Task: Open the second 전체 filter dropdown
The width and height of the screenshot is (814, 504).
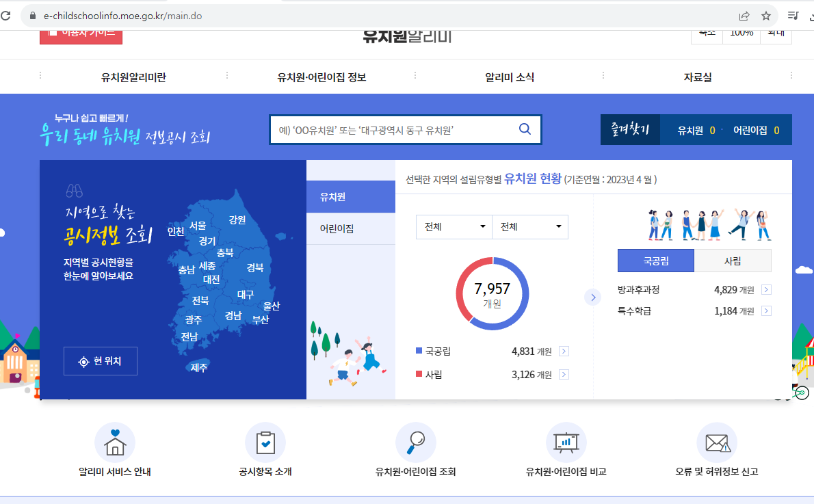Action: pyautogui.click(x=530, y=226)
